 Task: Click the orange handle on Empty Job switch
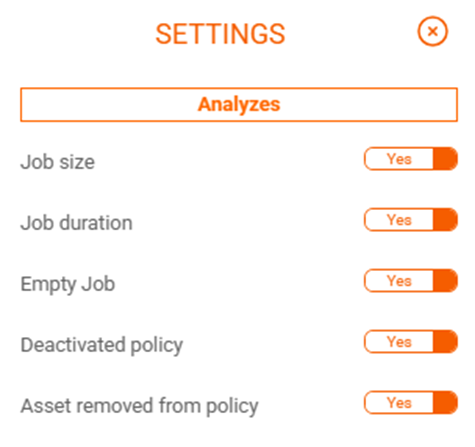(x=445, y=281)
